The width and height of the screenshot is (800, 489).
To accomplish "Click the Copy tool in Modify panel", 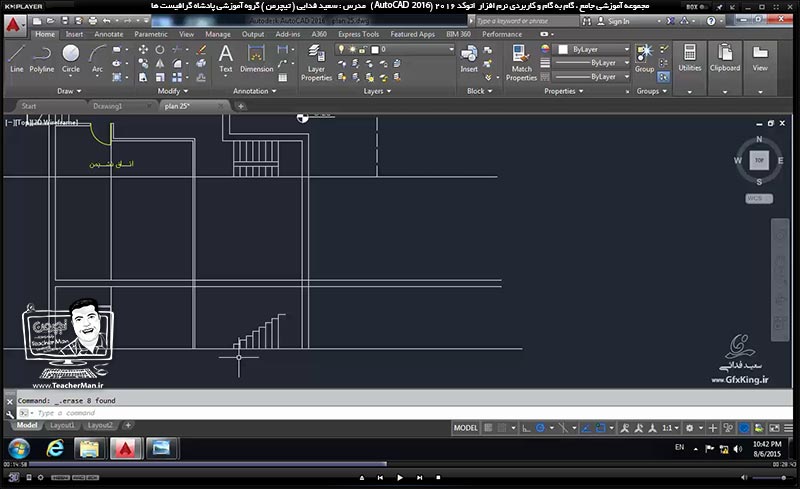I will click(143, 63).
